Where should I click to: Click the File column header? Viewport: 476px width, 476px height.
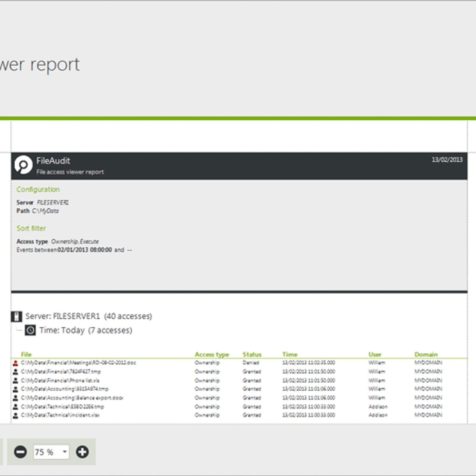tap(26, 354)
